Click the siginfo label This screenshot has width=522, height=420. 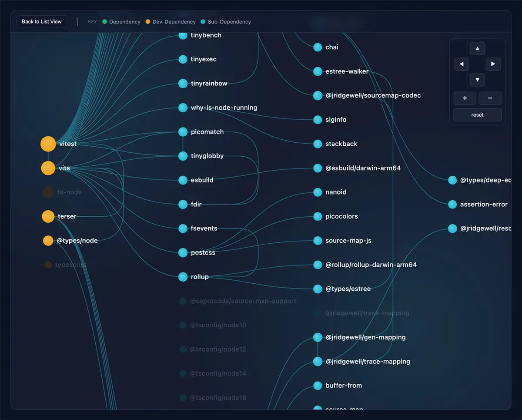tap(336, 120)
